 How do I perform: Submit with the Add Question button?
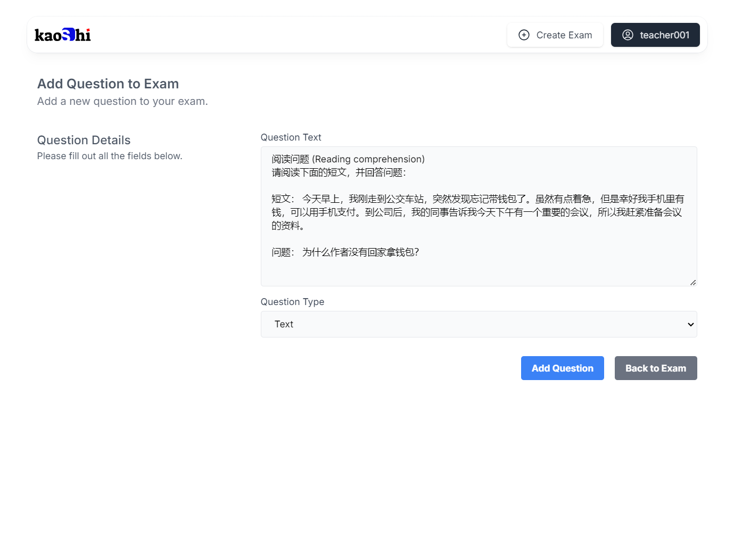tap(562, 368)
